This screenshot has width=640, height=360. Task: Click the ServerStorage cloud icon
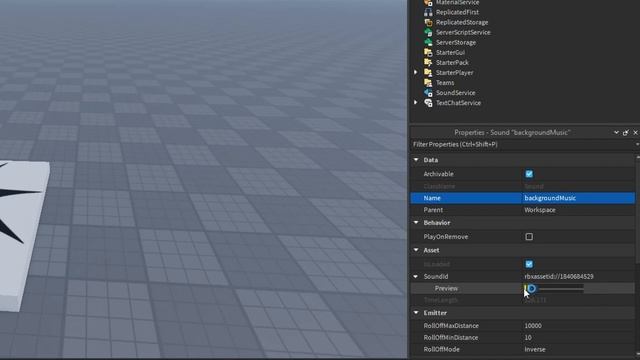(x=428, y=42)
